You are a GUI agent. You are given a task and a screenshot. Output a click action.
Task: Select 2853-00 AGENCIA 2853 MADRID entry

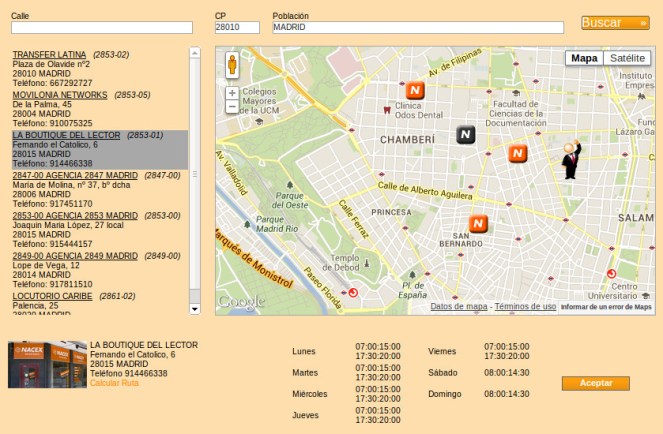pos(75,215)
